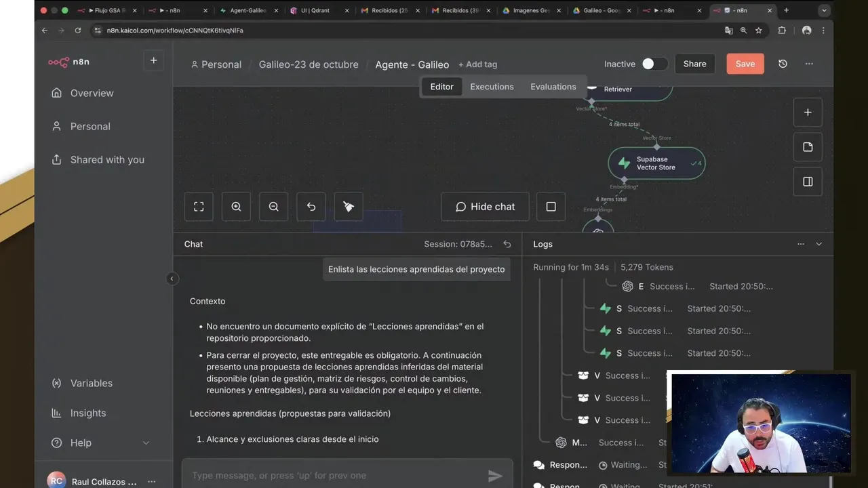Viewport: 868px width, 488px height.
Task: Click the square stop button beside Hide chat
Action: (x=551, y=207)
